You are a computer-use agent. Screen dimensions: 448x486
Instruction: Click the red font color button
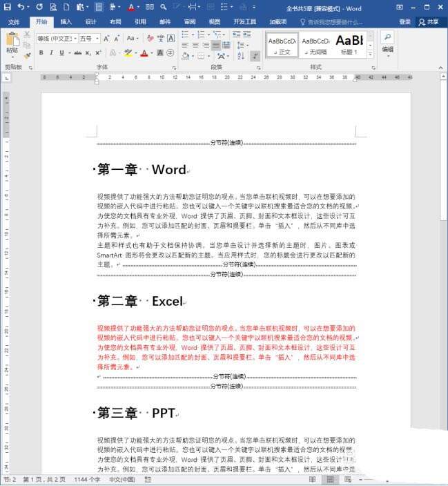[144, 53]
